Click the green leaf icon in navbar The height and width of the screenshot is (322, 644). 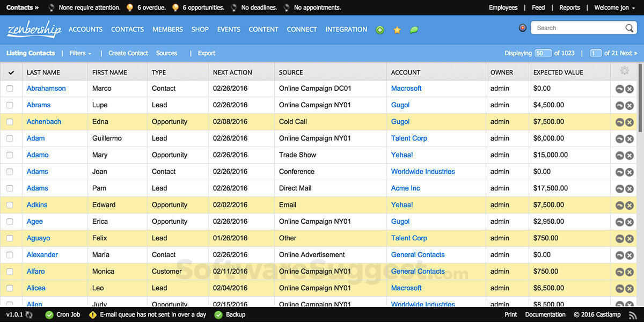pos(414,30)
